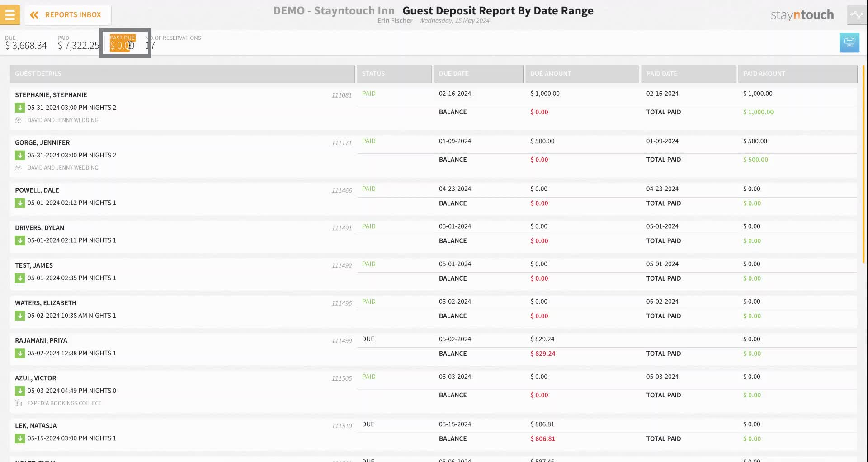The width and height of the screenshot is (868, 462).
Task: Click arrival arrow icon for Lek, Natasja
Action: [x=20, y=438]
